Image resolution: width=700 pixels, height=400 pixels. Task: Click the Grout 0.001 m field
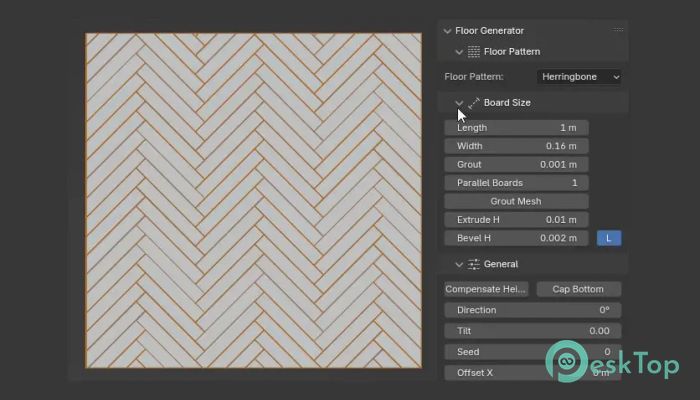[x=516, y=164]
